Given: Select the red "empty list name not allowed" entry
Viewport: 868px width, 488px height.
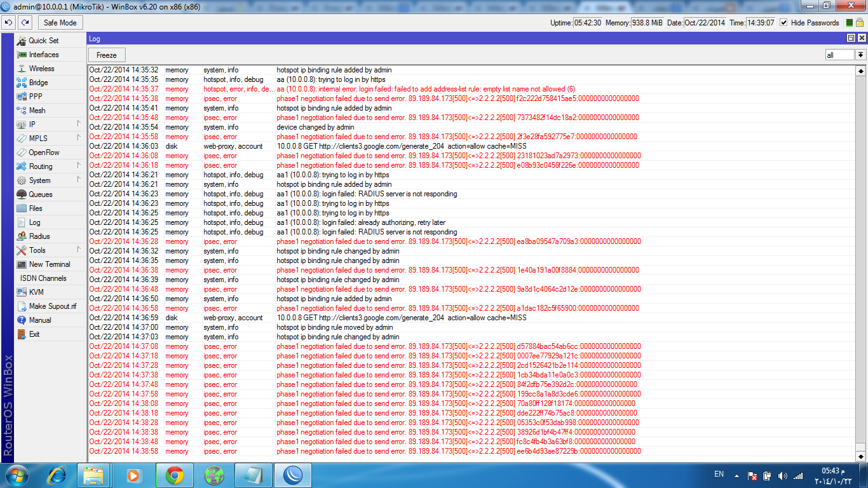Looking at the screenshot, I should click(471, 89).
